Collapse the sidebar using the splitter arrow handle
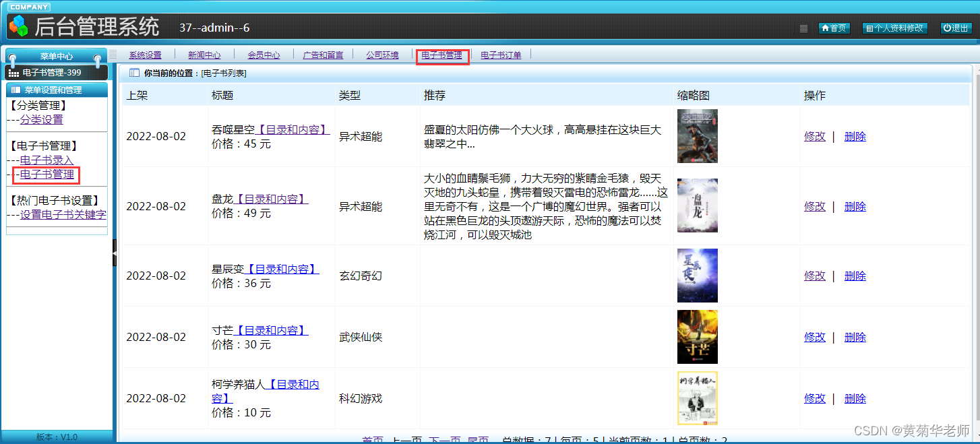The width and height of the screenshot is (980, 444). click(x=115, y=253)
